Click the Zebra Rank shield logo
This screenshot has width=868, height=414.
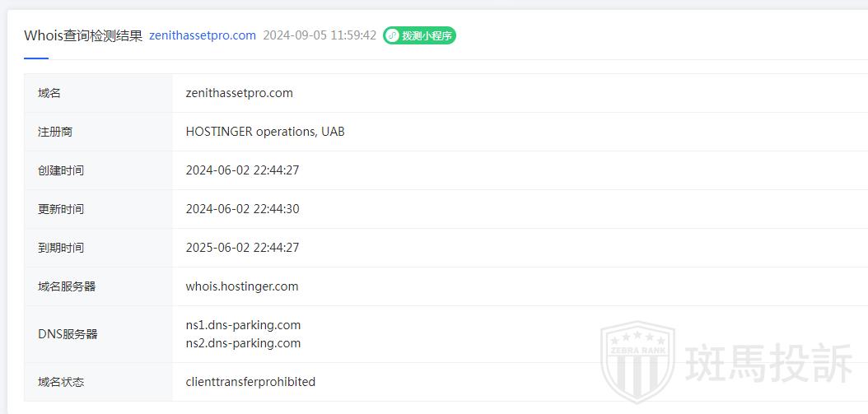[x=637, y=363]
